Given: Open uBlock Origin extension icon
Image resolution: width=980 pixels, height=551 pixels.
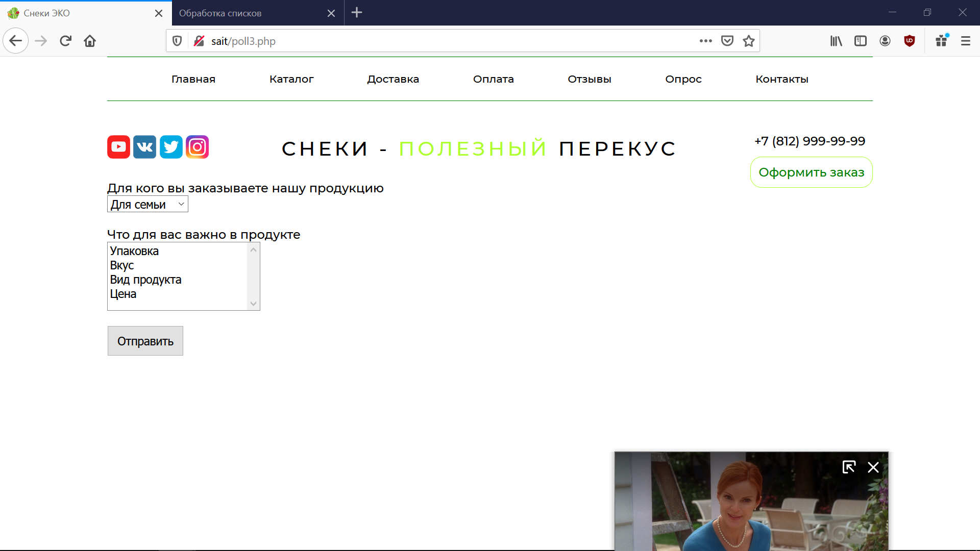Looking at the screenshot, I should tap(909, 41).
